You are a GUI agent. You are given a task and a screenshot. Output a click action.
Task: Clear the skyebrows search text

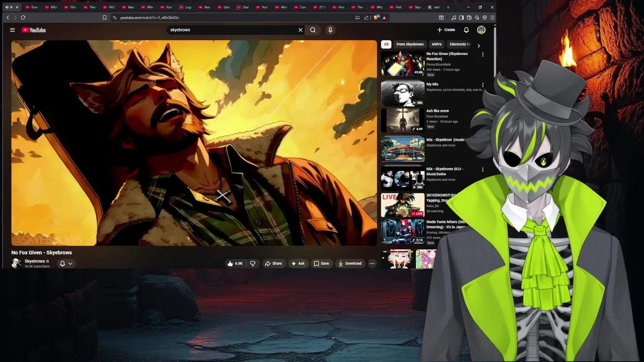(300, 30)
